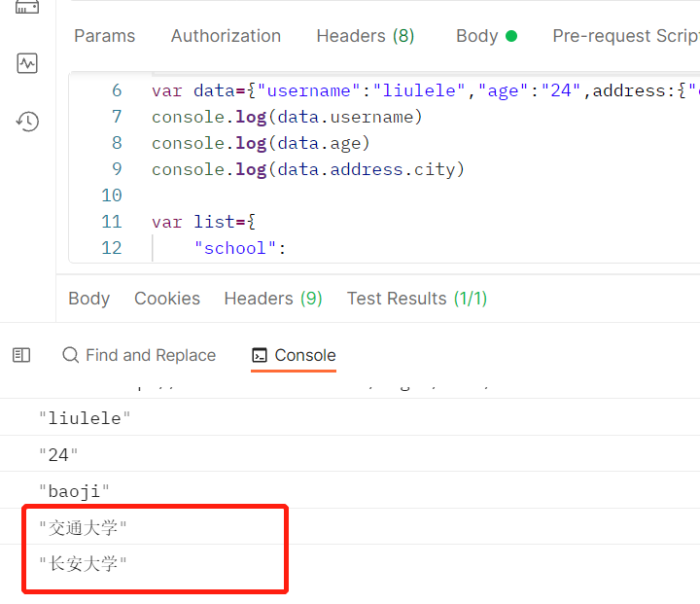Viewport: 700px width, 604px height.
Task: Select the "liulele" console log entry
Action: [x=86, y=418]
